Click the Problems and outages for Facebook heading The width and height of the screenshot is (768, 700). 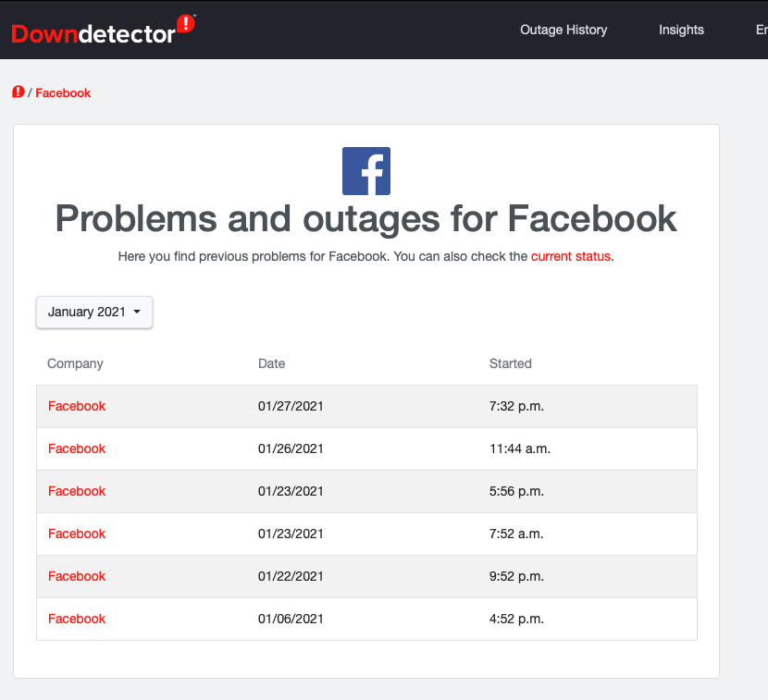point(365,219)
